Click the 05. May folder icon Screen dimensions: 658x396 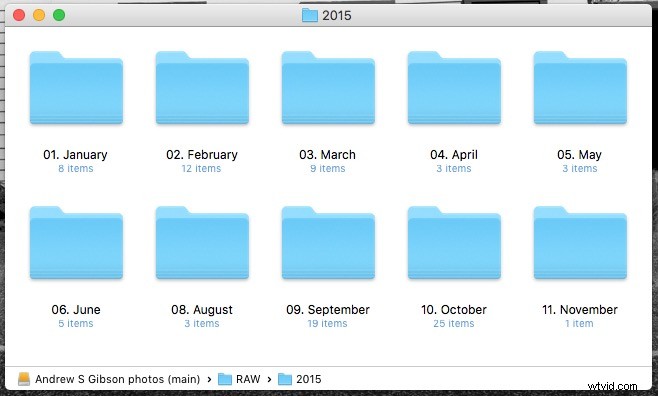pos(580,88)
